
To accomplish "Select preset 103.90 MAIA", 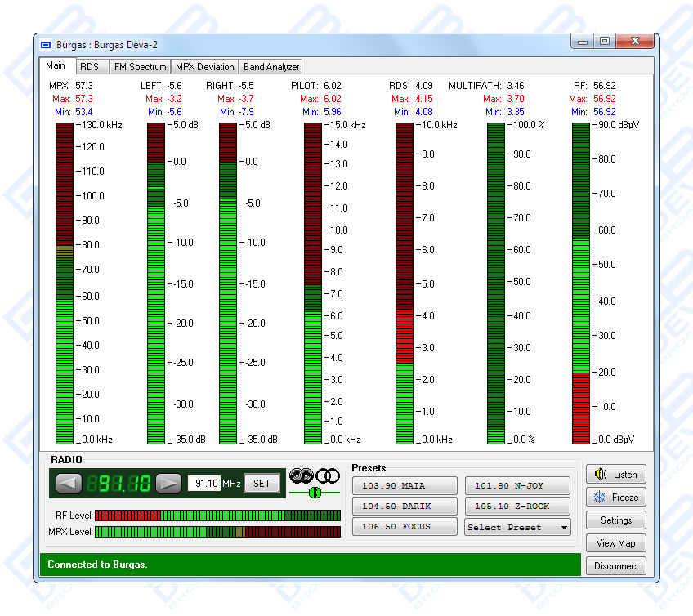I will coord(405,486).
